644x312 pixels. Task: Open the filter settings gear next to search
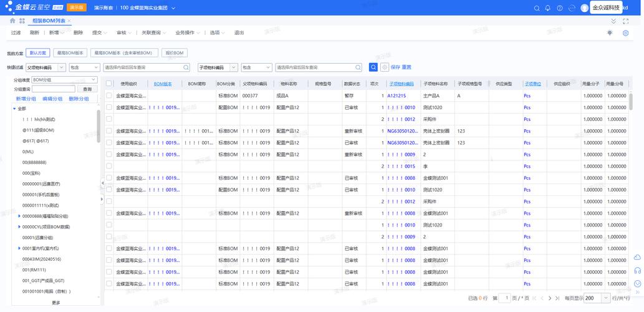coord(385,67)
